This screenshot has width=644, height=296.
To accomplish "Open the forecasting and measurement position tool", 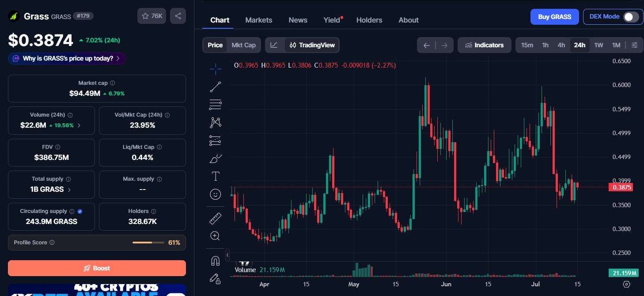I will point(216,140).
